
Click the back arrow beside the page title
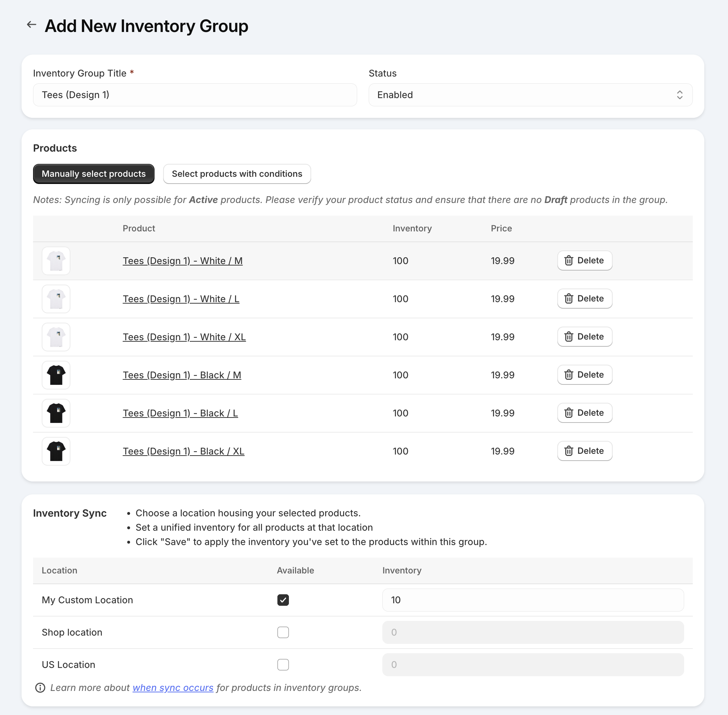(32, 25)
